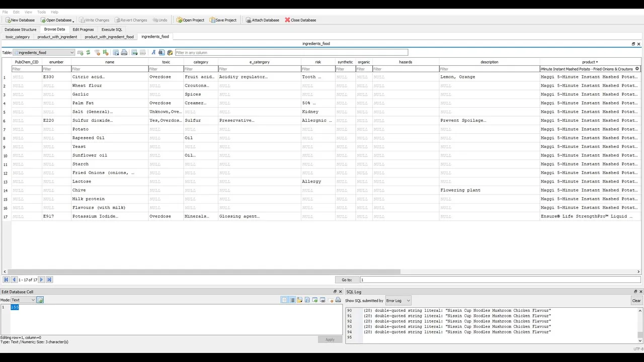Click the Undo toolbar button
This screenshot has width=644, height=362.
click(160, 20)
